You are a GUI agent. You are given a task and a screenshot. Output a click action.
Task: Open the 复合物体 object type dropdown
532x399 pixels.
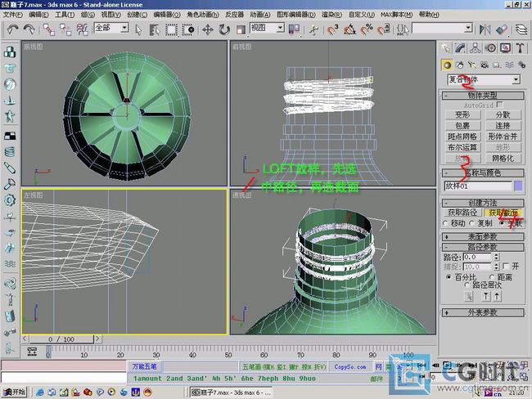click(x=484, y=80)
